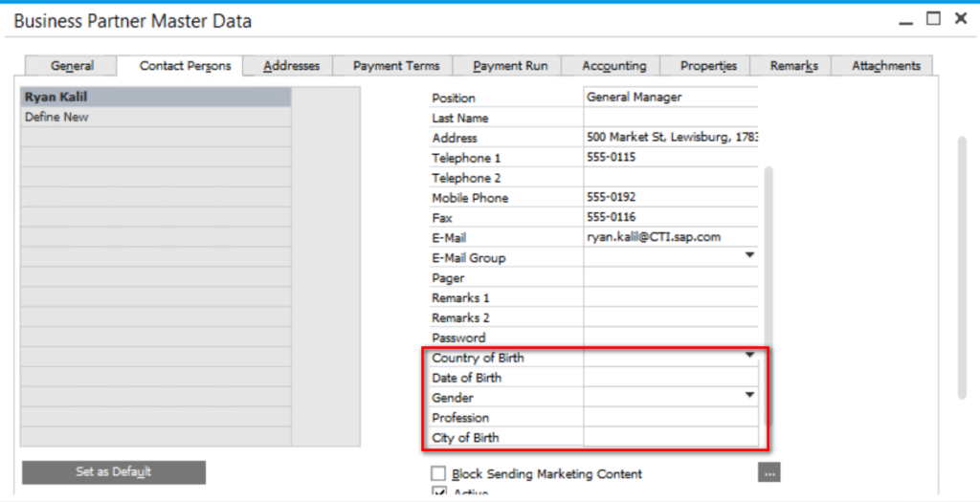Open the Gender dropdown
The width and height of the screenshot is (980, 502).
[749, 396]
